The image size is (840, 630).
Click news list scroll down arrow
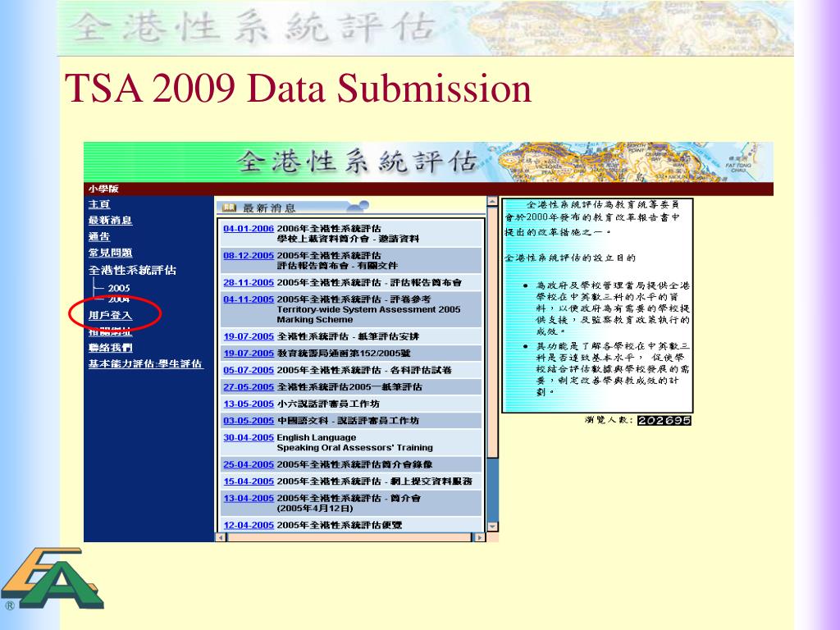coord(492,527)
